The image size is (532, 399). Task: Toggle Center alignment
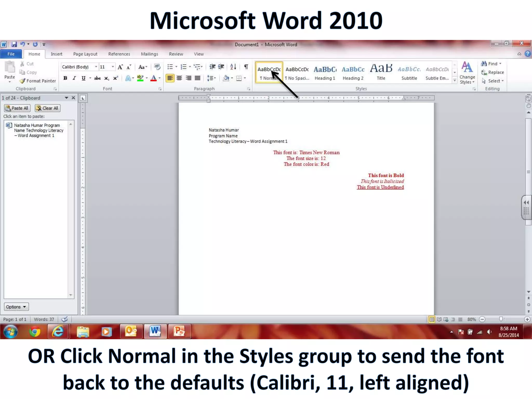179,78
